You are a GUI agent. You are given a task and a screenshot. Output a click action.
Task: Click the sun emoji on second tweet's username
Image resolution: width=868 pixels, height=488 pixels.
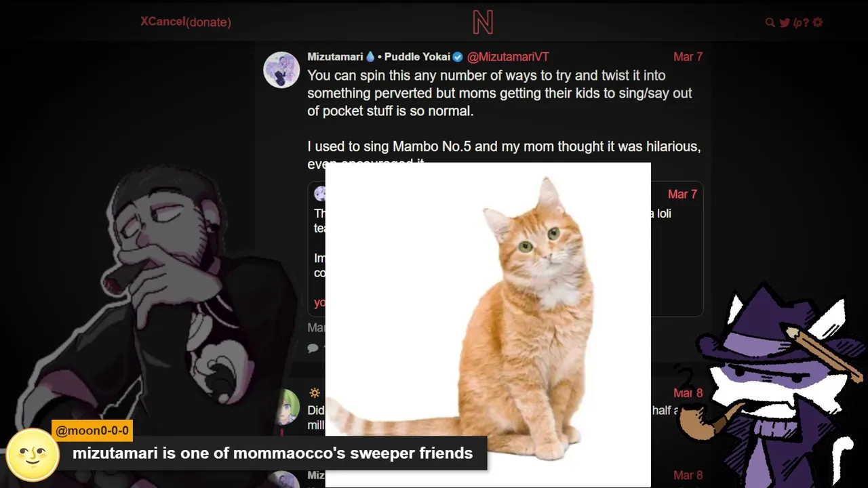[x=315, y=393]
